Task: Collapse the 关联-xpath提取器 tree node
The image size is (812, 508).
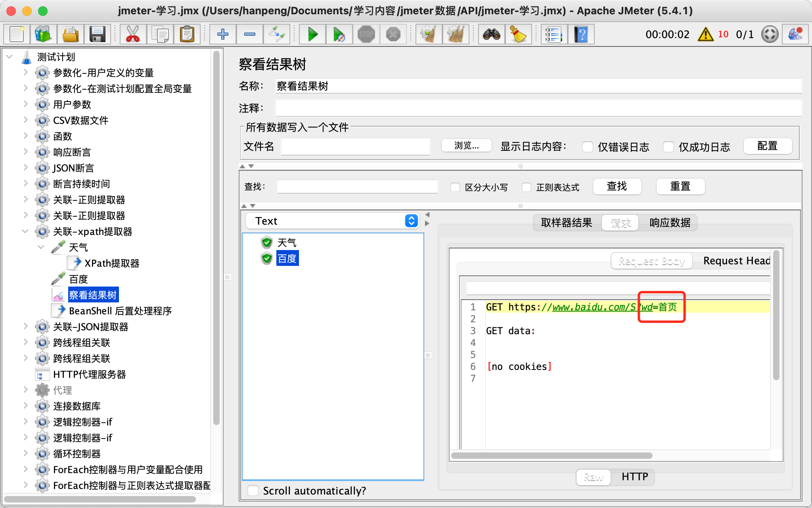Action: point(25,231)
